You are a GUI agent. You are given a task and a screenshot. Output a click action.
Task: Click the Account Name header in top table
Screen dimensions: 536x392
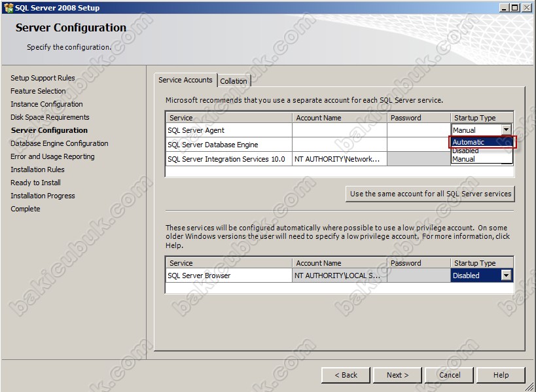point(340,118)
